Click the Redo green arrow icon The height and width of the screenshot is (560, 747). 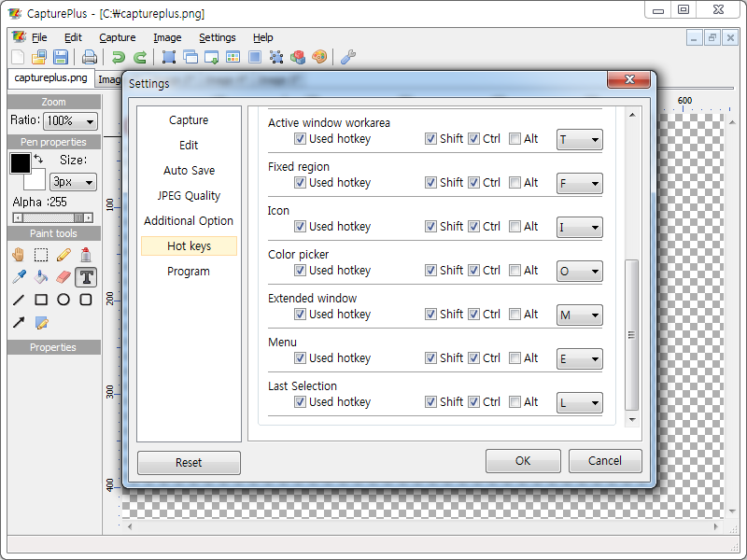click(139, 57)
